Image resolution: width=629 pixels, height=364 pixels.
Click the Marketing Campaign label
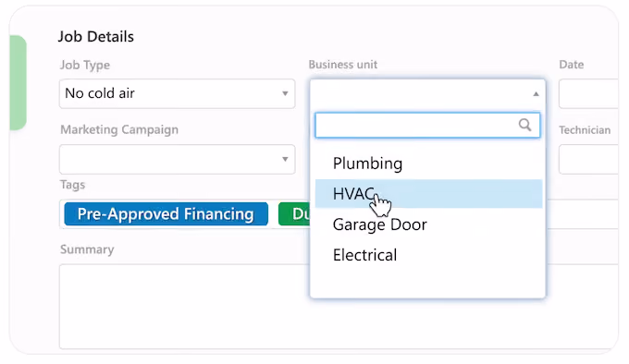[x=119, y=129]
